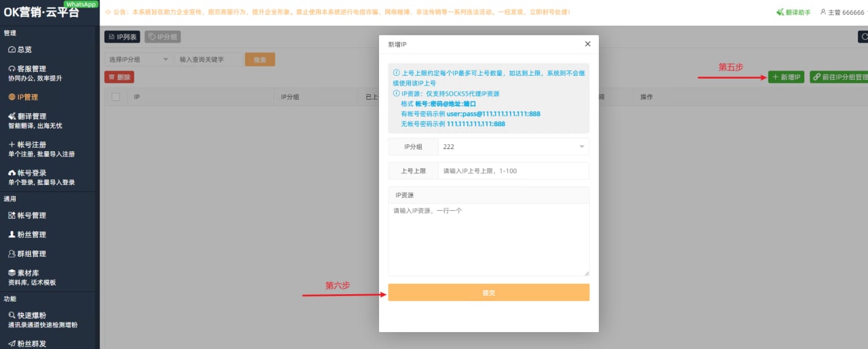Open the 群组管理 group icon item
The height and width of the screenshot is (349, 868).
pos(12,253)
